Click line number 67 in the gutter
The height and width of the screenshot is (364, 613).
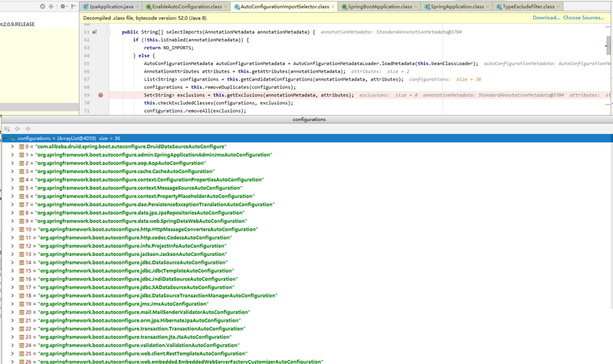(x=87, y=80)
